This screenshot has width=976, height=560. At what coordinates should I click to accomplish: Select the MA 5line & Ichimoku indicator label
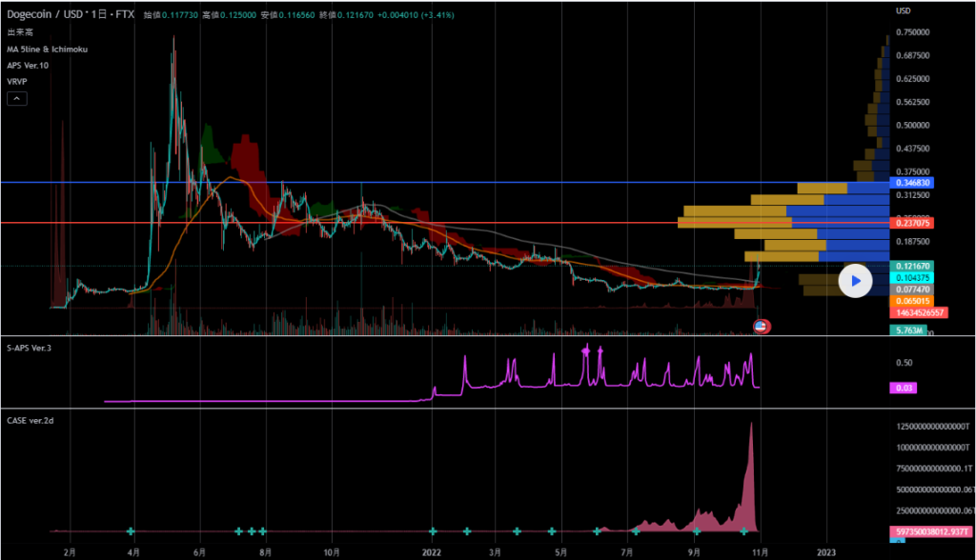(x=47, y=49)
